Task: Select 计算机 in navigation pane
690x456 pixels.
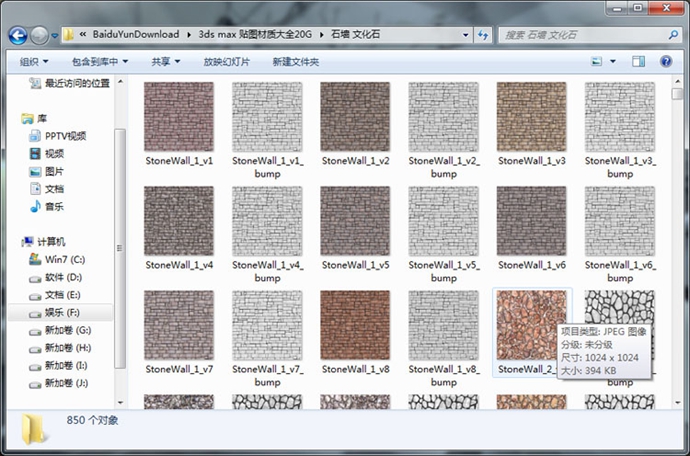Action: click(x=43, y=242)
